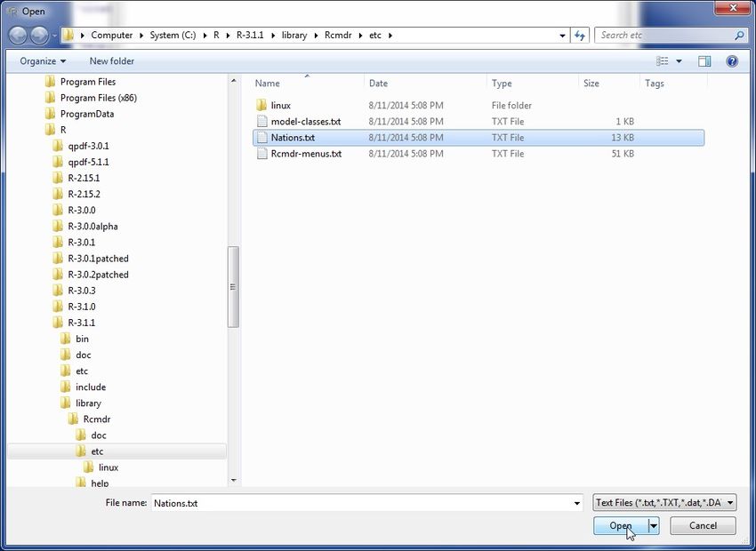
Task: Sort files by the Date column
Action: [x=378, y=84]
